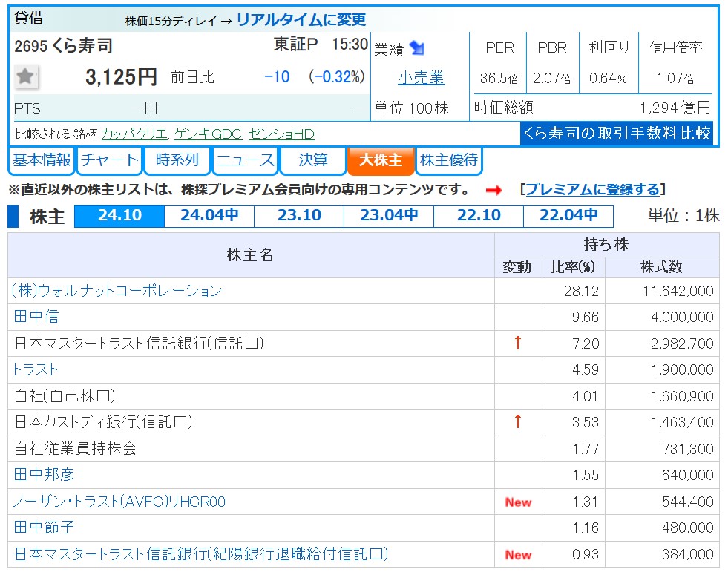
Task: Open the 基本情報 tab
Action: 42,160
